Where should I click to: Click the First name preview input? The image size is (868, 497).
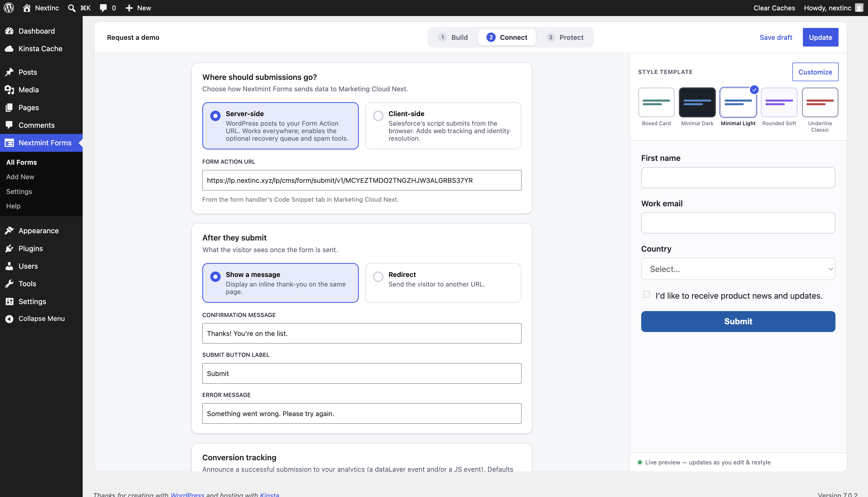click(738, 177)
